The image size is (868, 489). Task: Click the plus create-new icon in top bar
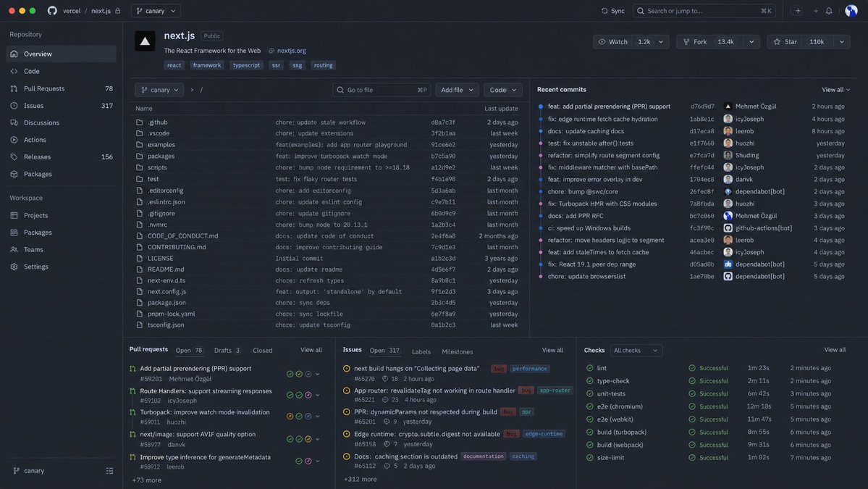[x=798, y=11]
